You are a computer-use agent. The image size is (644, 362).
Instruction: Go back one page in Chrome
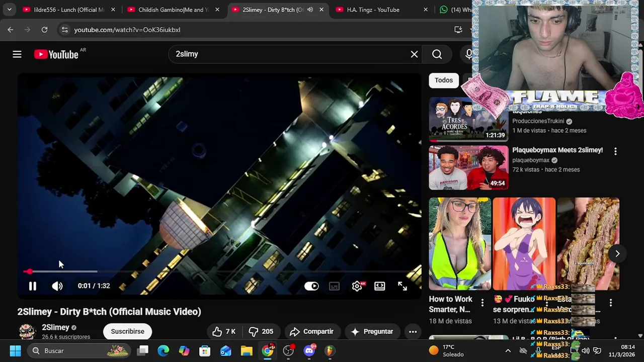coord(11,30)
